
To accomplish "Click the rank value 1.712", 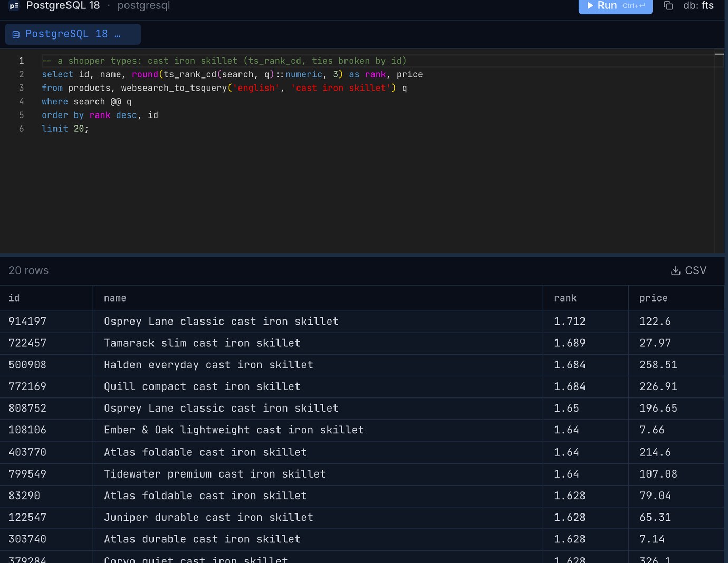I will [570, 322].
